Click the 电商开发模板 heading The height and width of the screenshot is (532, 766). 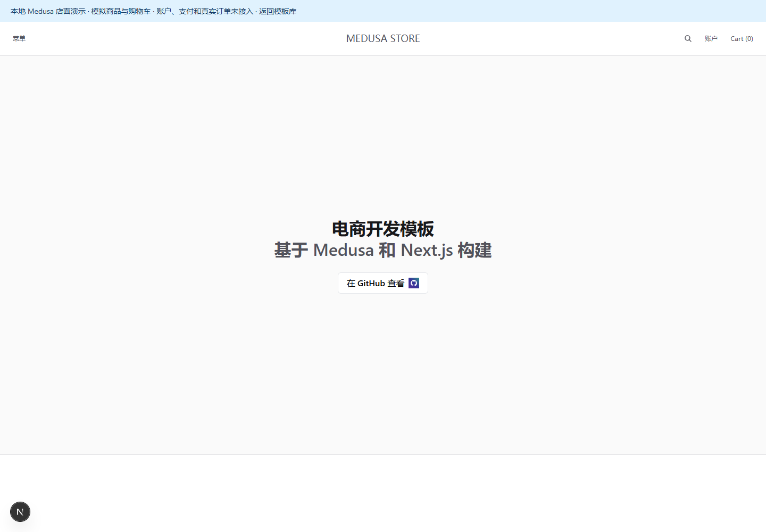click(383, 229)
